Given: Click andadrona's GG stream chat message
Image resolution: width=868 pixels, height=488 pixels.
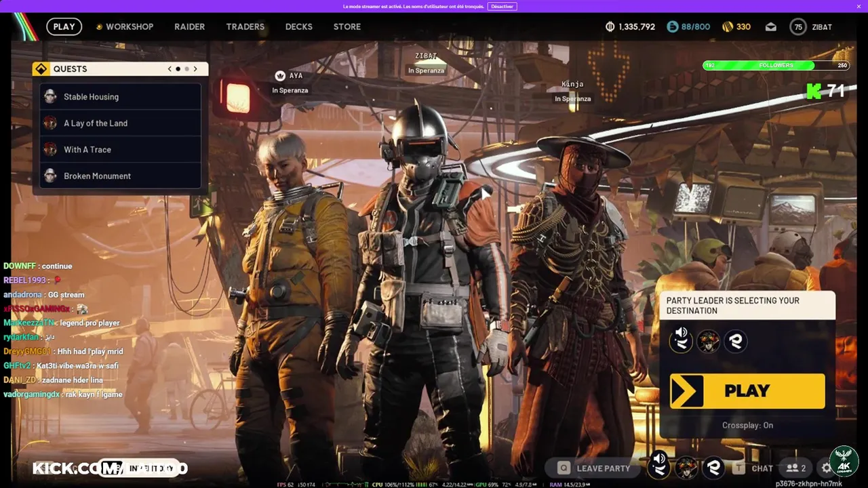Looking at the screenshot, I should pyautogui.click(x=44, y=295).
